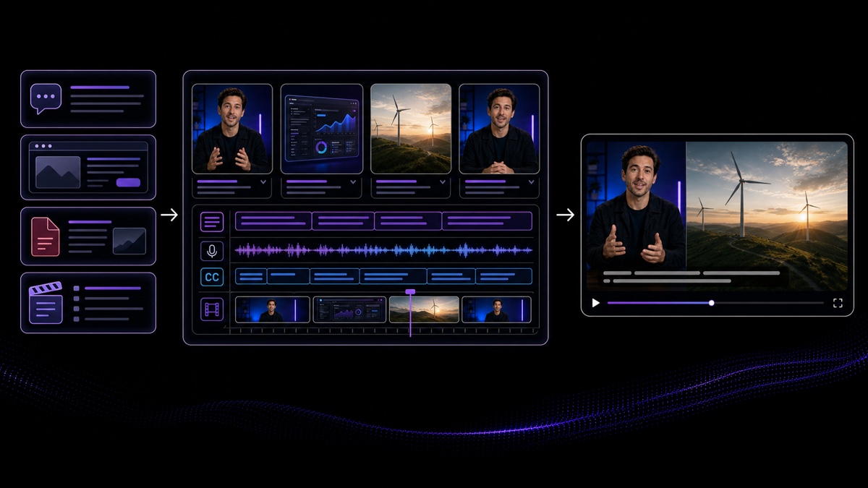Click the image thumbnail in the document card
Image resolution: width=868 pixels, height=488 pixels.
129,241
